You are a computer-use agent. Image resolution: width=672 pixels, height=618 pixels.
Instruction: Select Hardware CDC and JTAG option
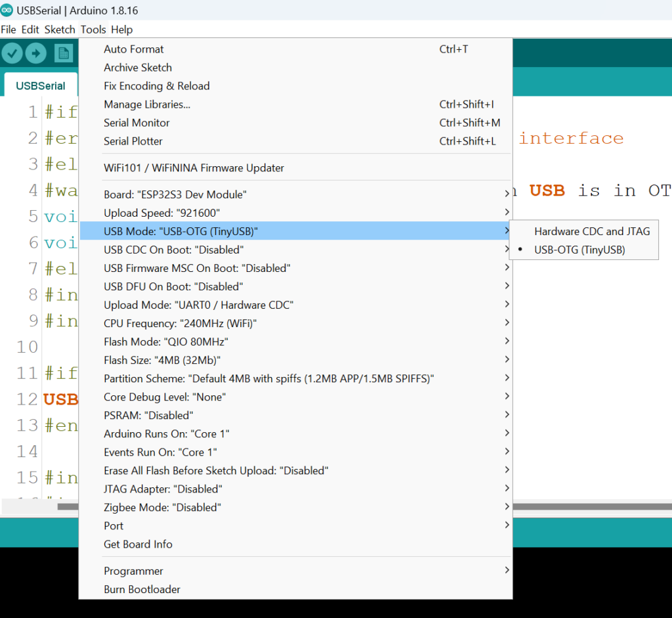point(591,231)
